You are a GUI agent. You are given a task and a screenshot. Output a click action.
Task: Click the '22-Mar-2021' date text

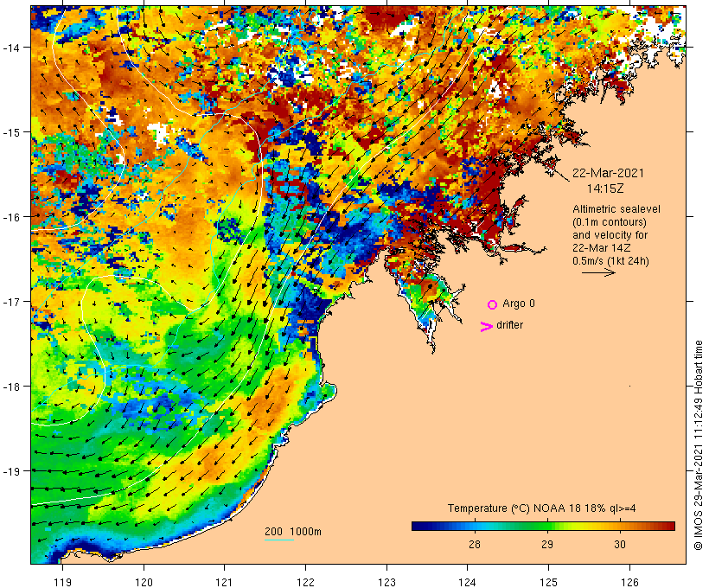[608, 173]
